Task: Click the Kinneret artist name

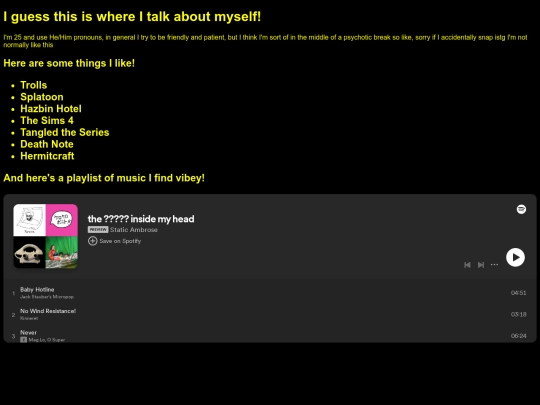Action: (29, 318)
